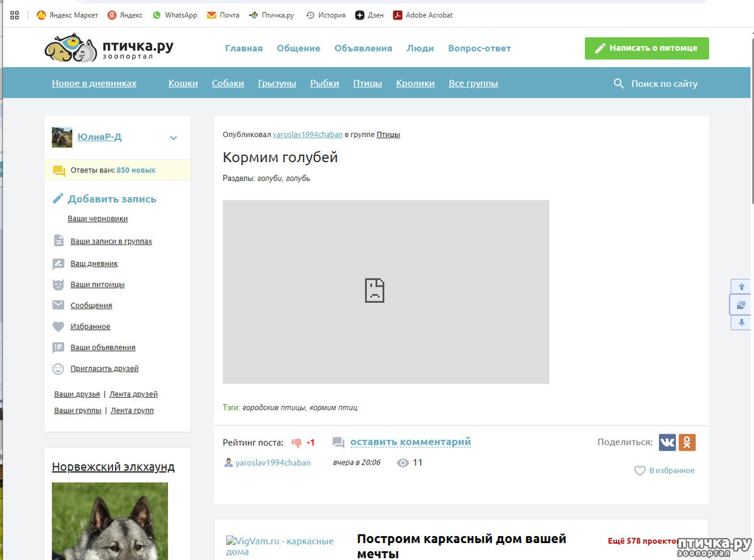
Task: Open the Яндекс bookmark
Action: [124, 15]
